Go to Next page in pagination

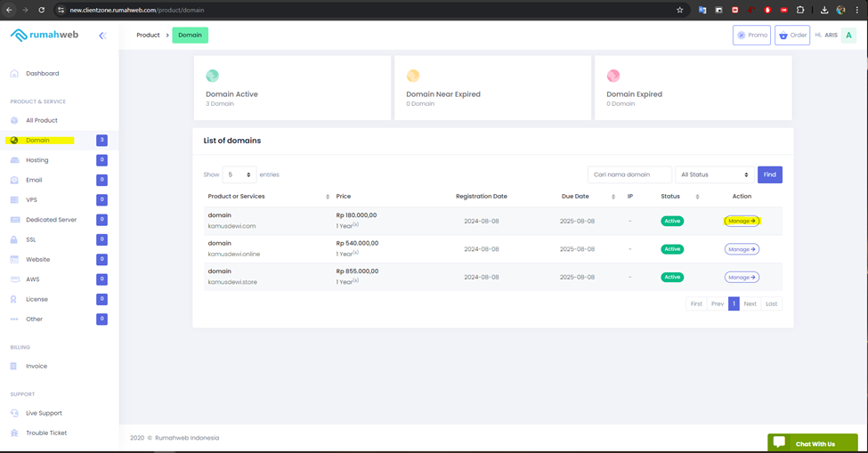tap(750, 303)
